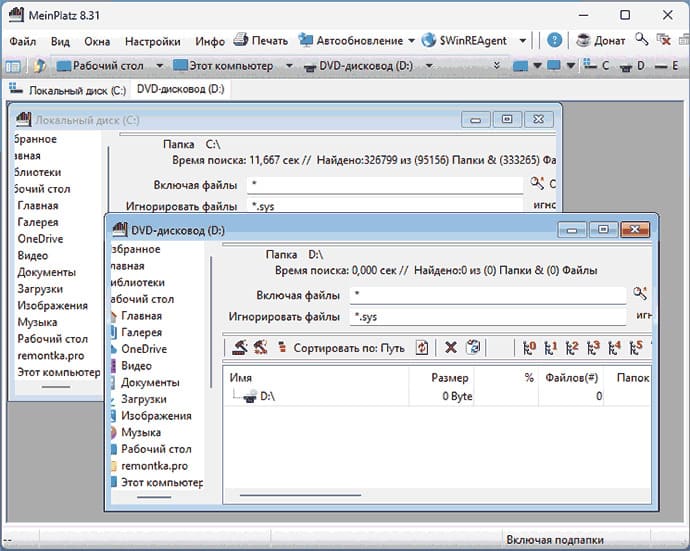
Task: Toggle the sidebar panel icon in the toolbar
Action: pyautogui.click(x=13, y=66)
